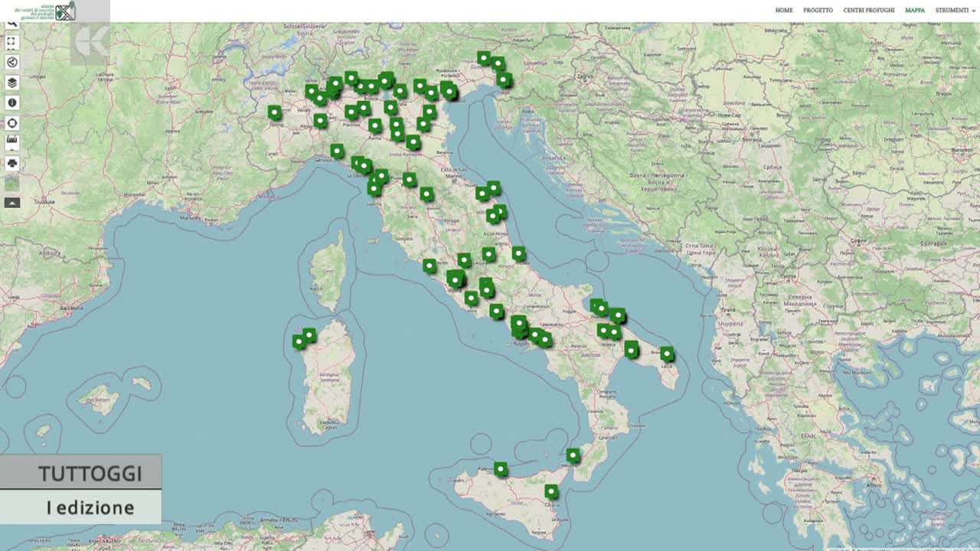
Task: Select the green marker near Catania
Action: (551, 491)
